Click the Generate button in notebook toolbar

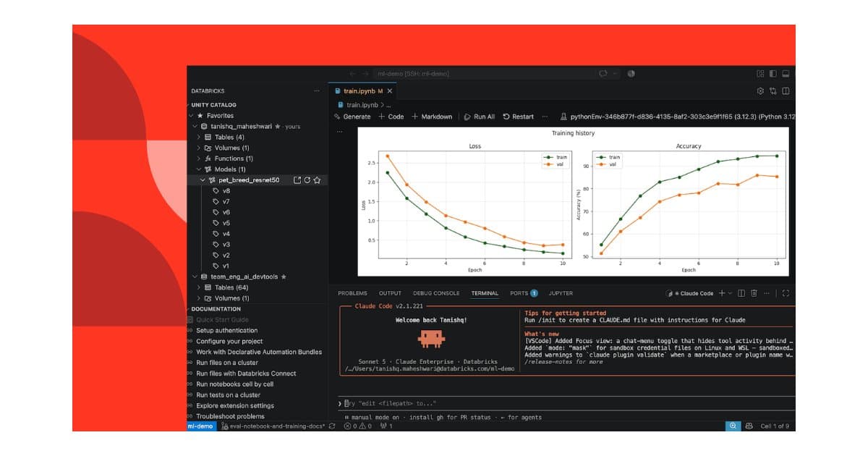tap(352, 117)
